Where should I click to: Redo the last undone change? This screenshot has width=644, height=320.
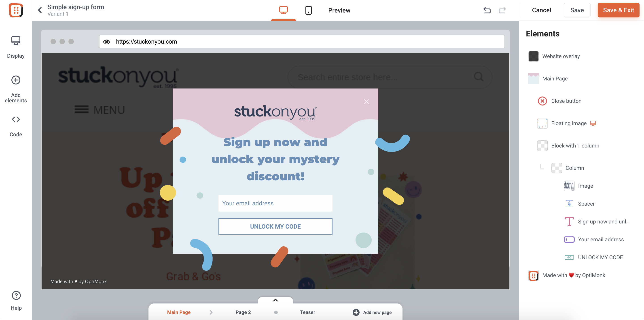click(502, 10)
